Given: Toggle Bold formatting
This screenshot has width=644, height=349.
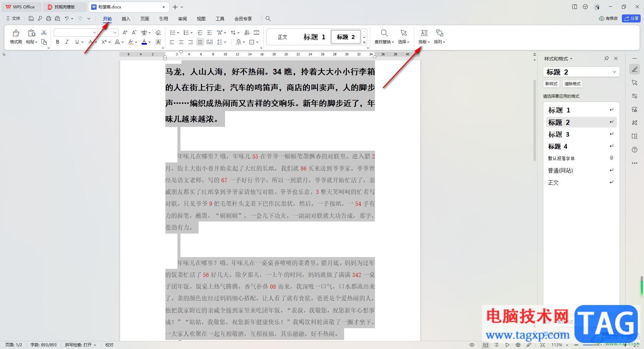Looking at the screenshot, I should pos(58,42).
